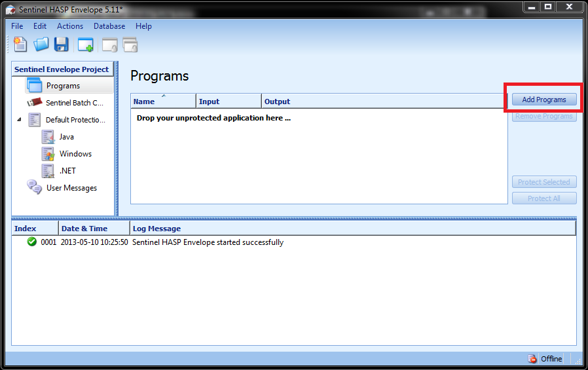This screenshot has height=370, width=588.
Task: Click the Open Project folder icon
Action: [41, 45]
